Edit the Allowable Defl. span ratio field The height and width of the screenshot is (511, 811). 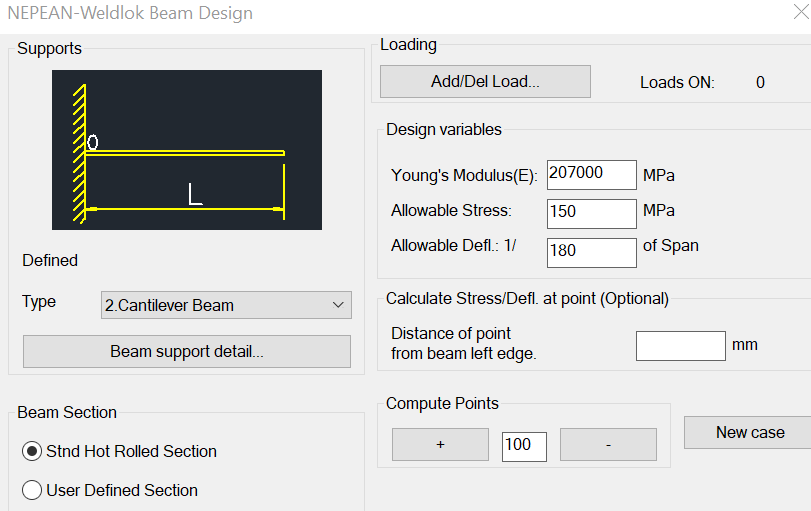(592, 252)
